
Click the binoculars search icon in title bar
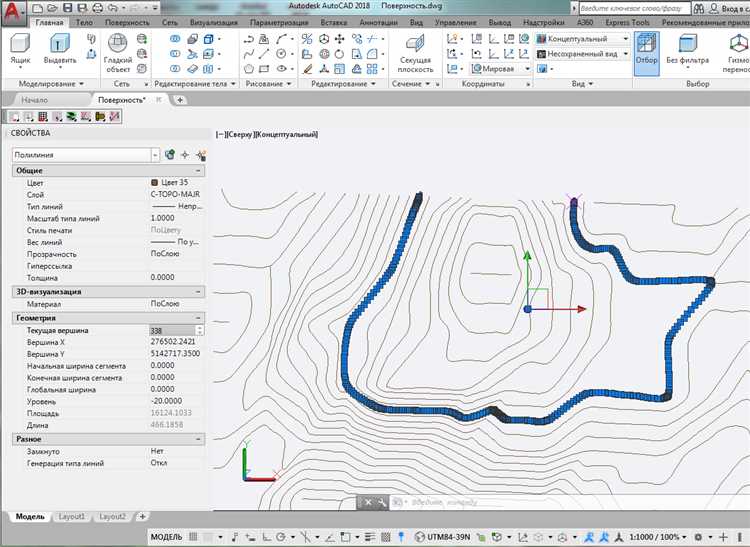(699, 8)
